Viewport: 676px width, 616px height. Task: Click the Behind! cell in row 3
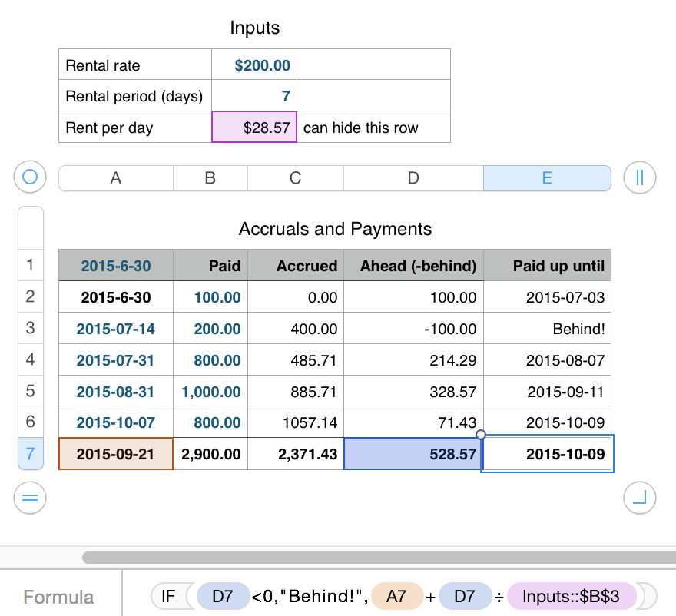547,329
